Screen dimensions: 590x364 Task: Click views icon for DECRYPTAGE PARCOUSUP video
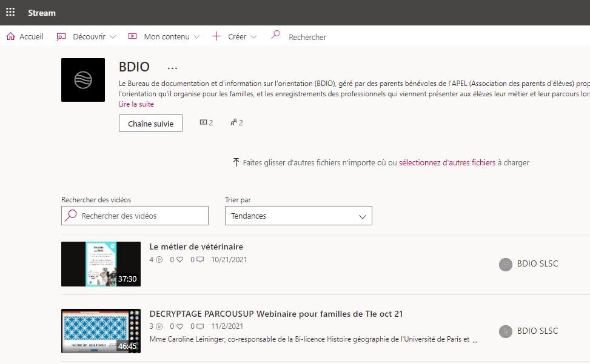pyautogui.click(x=159, y=326)
